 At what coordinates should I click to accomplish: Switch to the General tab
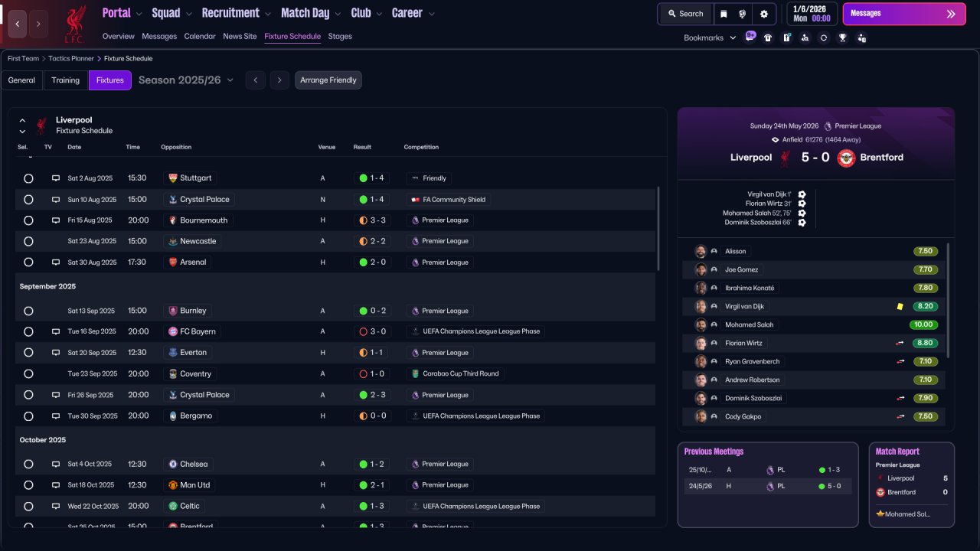coord(21,80)
